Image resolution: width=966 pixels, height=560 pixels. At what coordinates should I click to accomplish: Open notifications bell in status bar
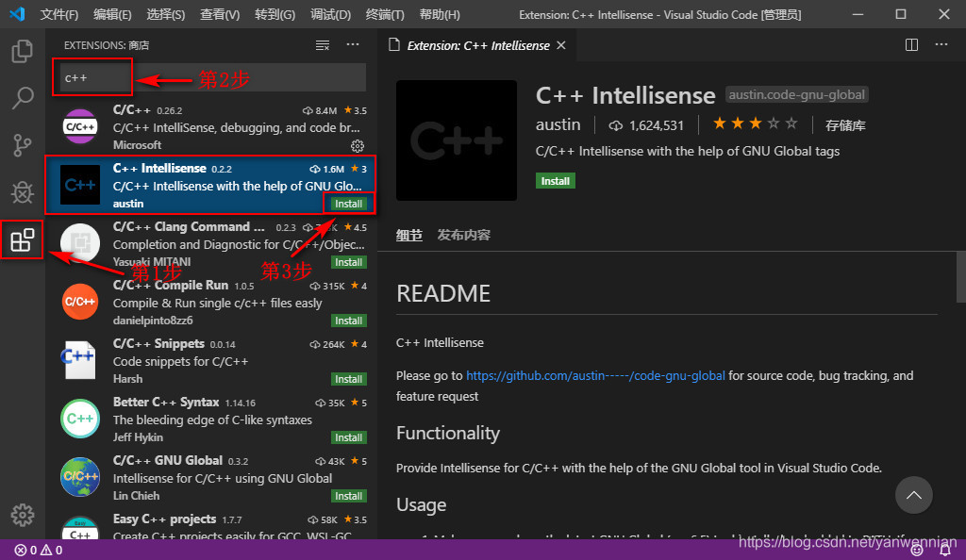tap(945, 551)
